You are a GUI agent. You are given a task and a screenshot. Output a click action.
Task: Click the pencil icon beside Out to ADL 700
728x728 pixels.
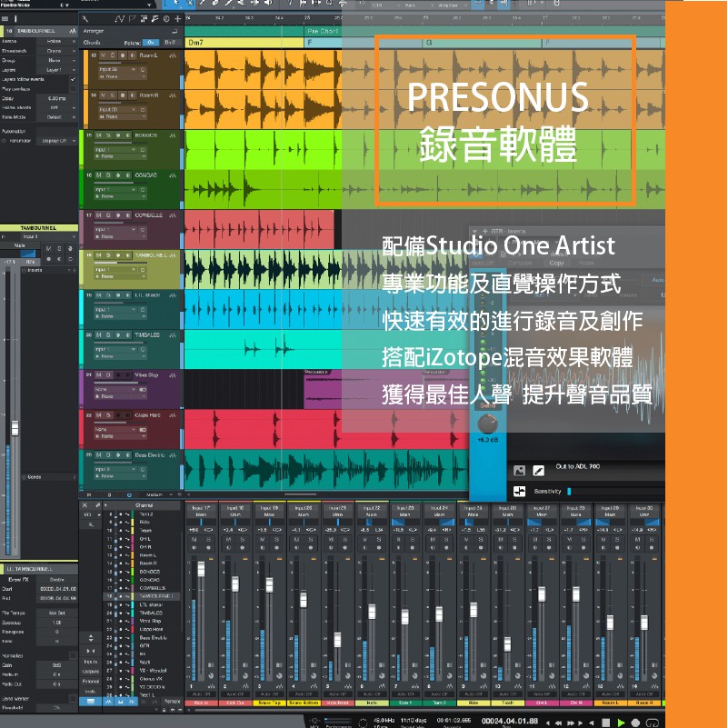(x=538, y=470)
